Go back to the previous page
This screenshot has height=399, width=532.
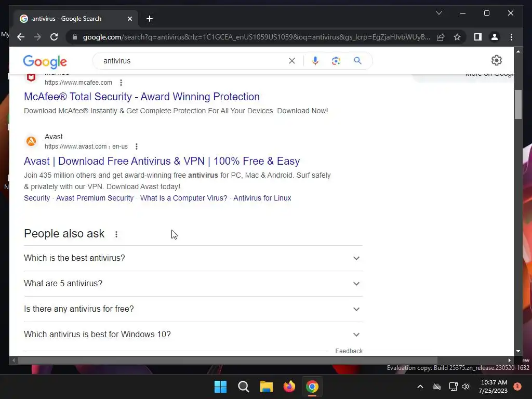pyautogui.click(x=21, y=37)
